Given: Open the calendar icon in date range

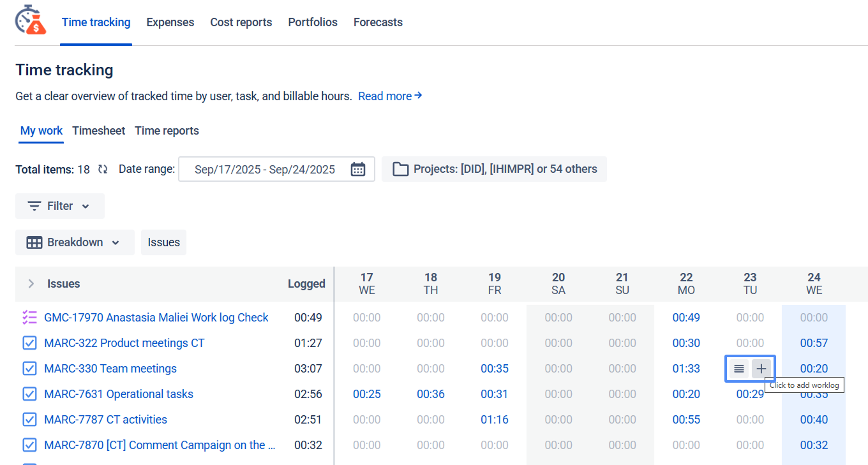Looking at the screenshot, I should tap(358, 169).
